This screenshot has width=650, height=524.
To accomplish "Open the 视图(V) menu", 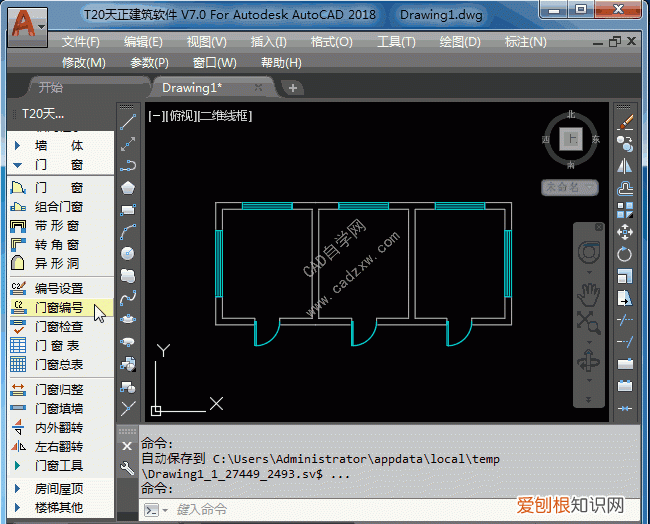I will click(x=206, y=42).
